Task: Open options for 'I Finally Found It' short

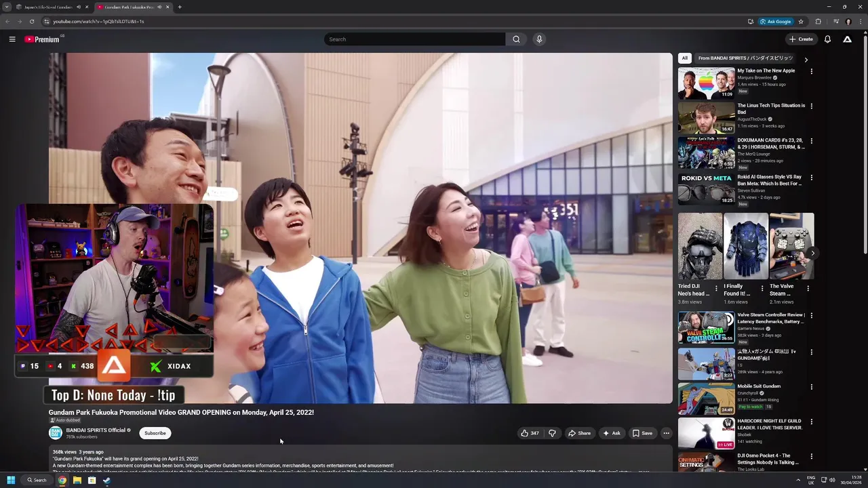Action: click(762, 288)
